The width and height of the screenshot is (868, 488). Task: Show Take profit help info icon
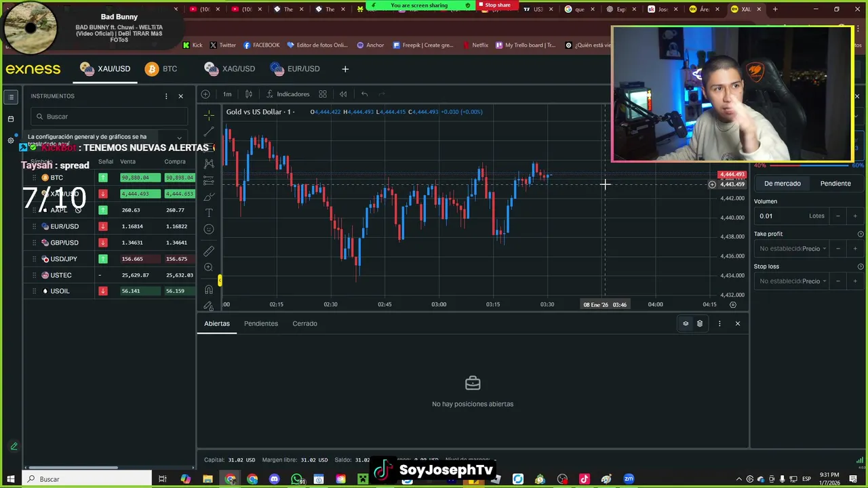tap(861, 234)
